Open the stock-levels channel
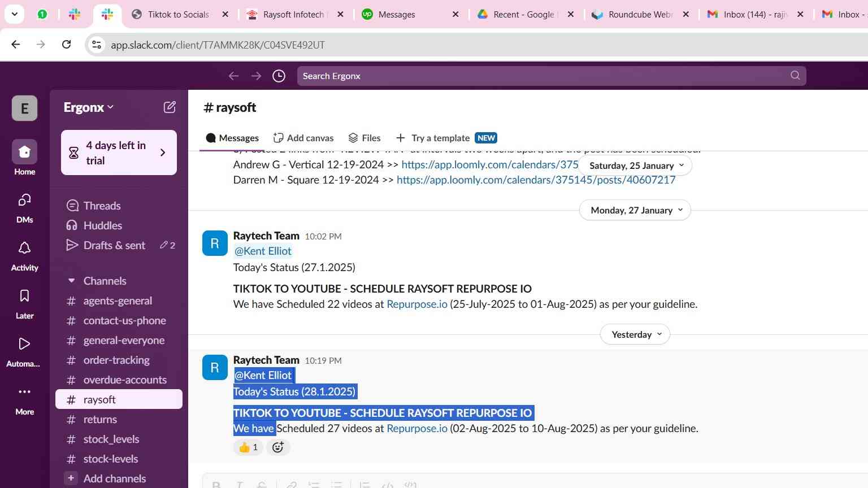This screenshot has width=868, height=488. click(x=111, y=459)
